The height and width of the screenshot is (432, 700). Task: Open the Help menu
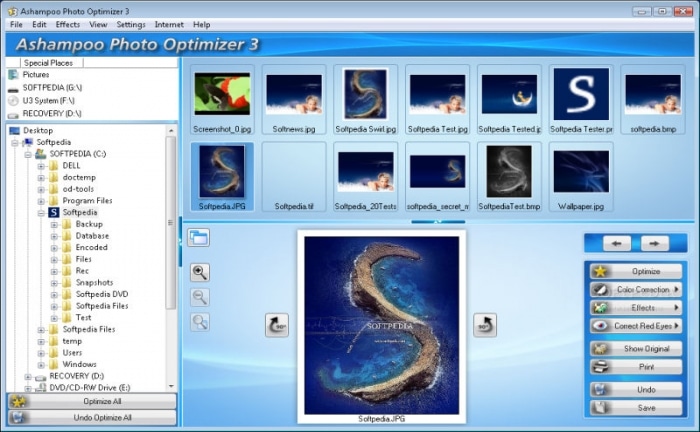click(201, 25)
